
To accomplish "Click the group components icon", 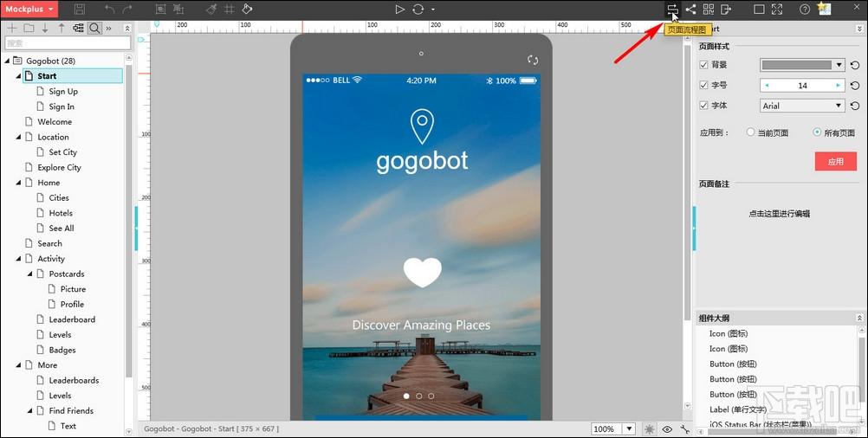I will (160, 9).
